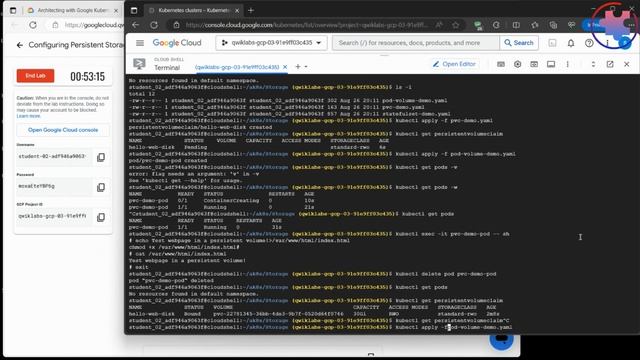Click the password value field

pyautogui.click(x=53, y=187)
